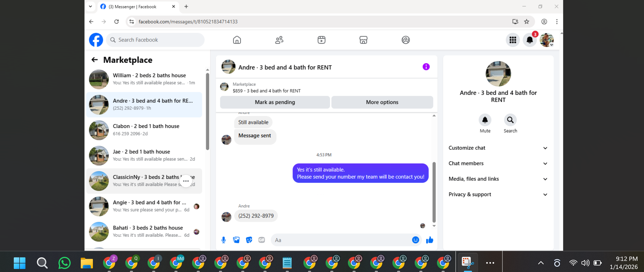This screenshot has height=272, width=644.
Task: Expand Customize chat section
Action: (498, 148)
